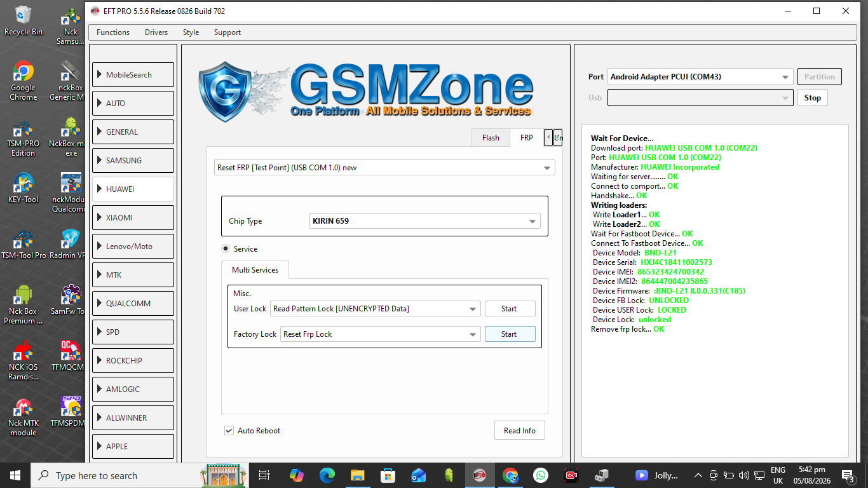Viewport: 868px width, 488px height.
Task: Open the Radmin VPN desktop shortcut
Action: 67,244
